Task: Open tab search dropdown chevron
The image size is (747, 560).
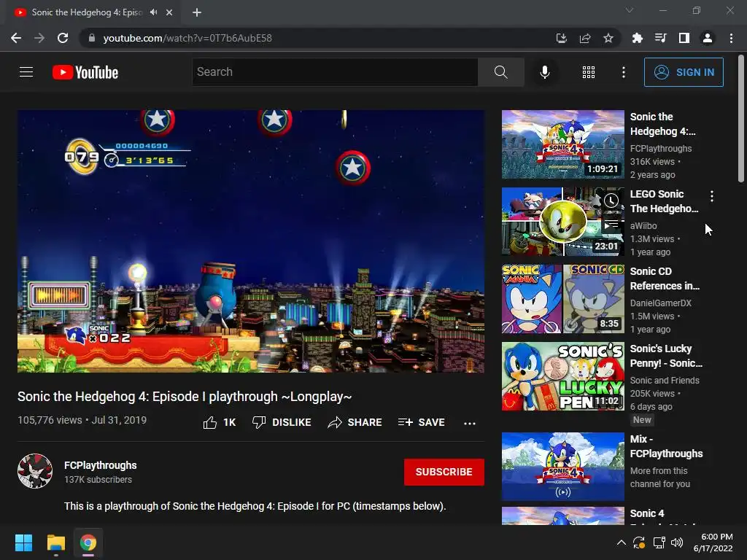Action: (x=630, y=10)
